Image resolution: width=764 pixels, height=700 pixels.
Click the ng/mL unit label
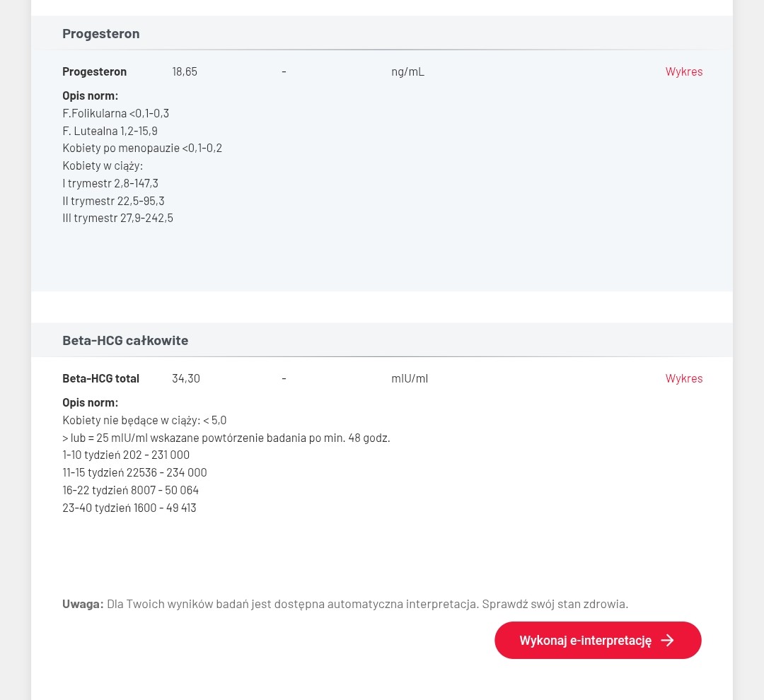[407, 71]
